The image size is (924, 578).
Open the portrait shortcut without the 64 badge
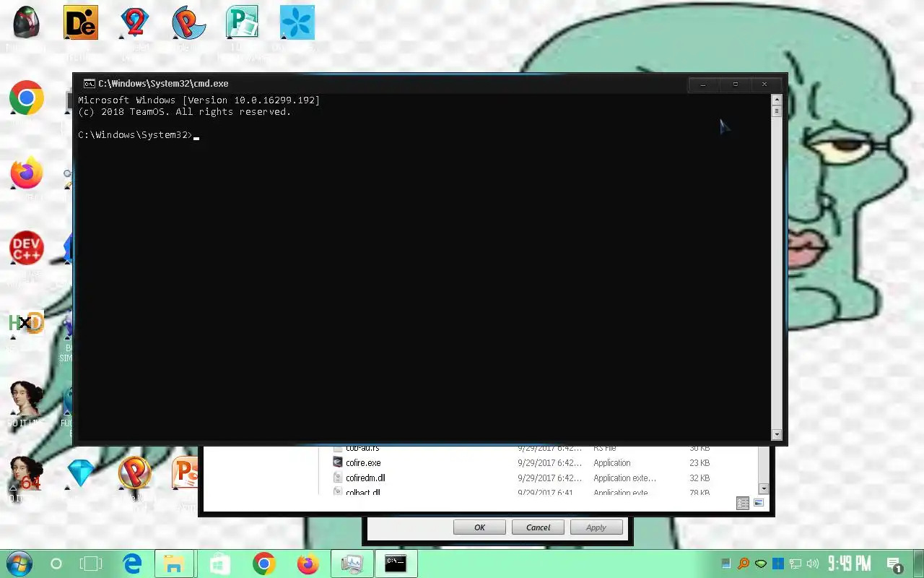27,398
